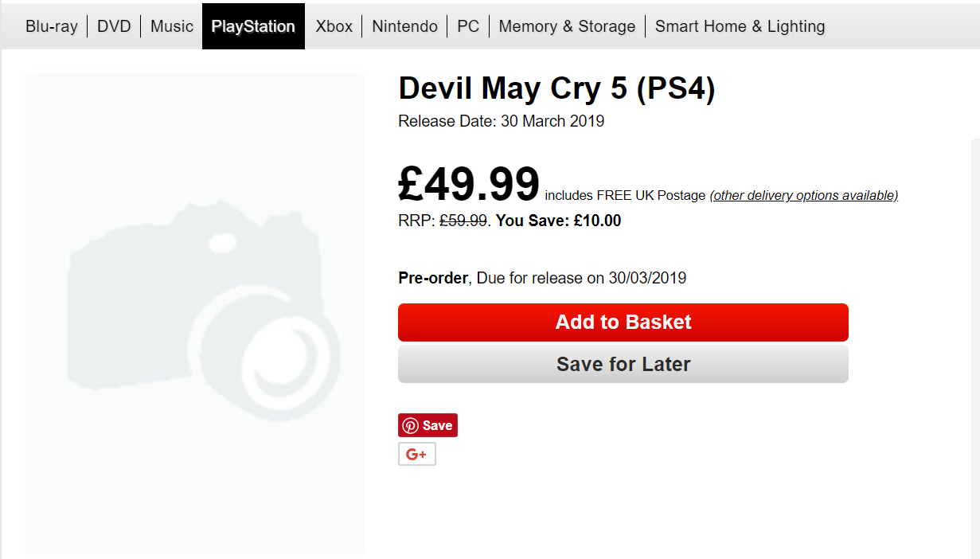Click the Save for Later button
This screenshot has width=980, height=559.
click(623, 364)
